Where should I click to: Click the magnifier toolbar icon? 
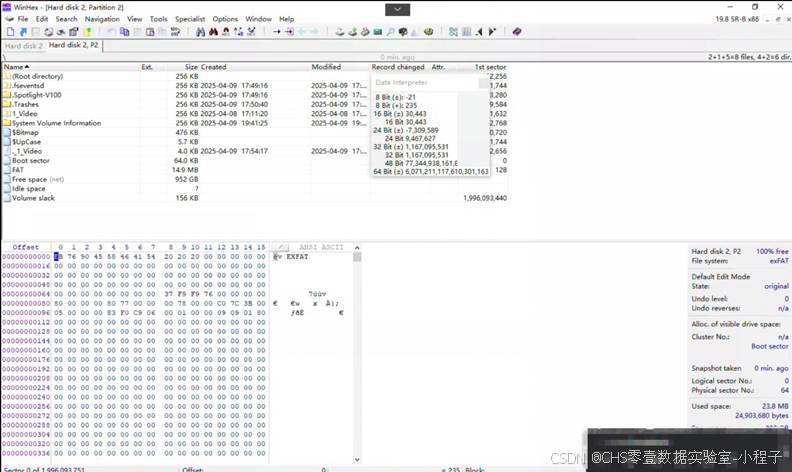(x=390, y=31)
